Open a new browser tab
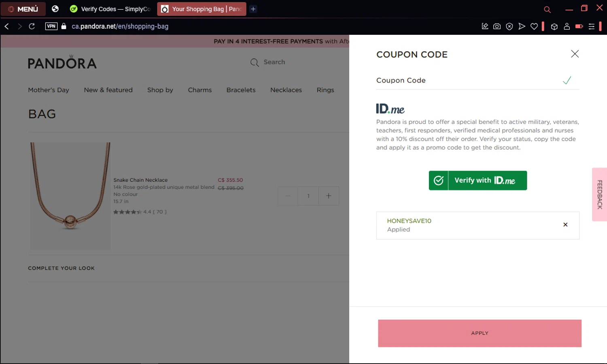The height and width of the screenshot is (364, 607). pyautogui.click(x=253, y=9)
